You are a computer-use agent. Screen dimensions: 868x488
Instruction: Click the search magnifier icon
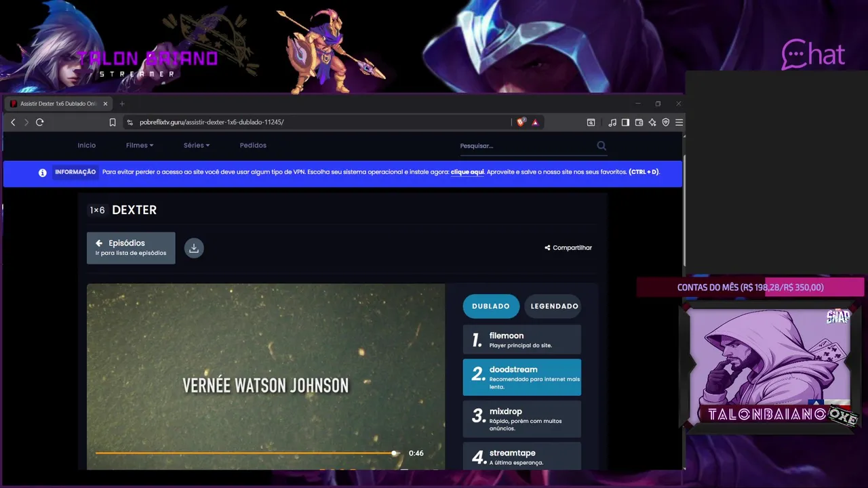tap(601, 146)
